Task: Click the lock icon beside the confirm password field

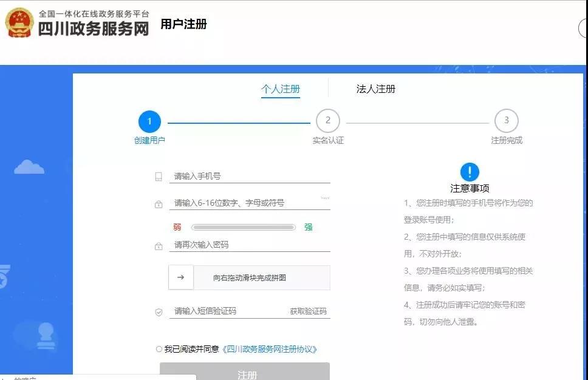Action: click(159, 245)
